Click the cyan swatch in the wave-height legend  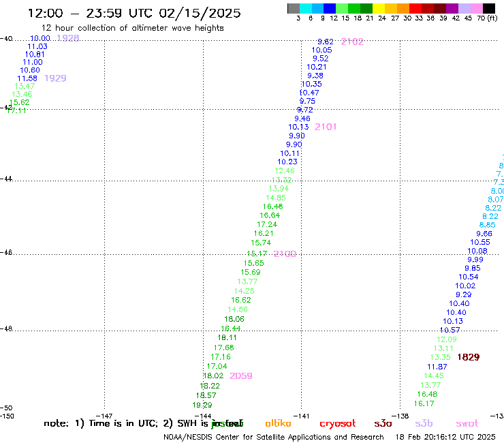(x=306, y=8)
